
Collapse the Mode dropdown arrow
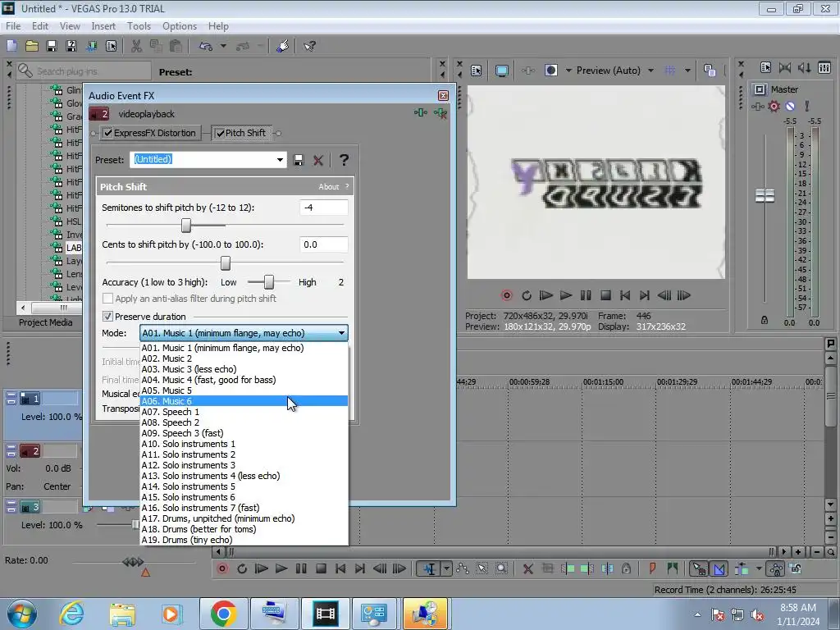tap(341, 333)
